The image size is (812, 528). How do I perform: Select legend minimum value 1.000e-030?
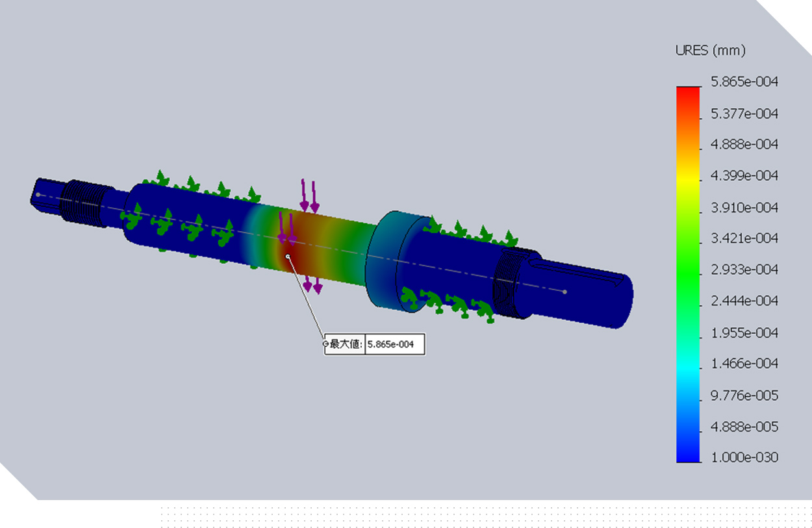coord(744,457)
